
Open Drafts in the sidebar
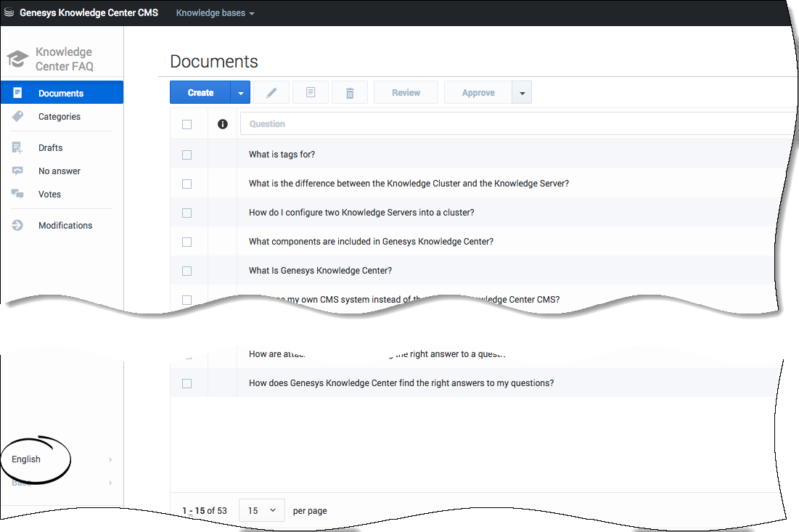point(50,148)
